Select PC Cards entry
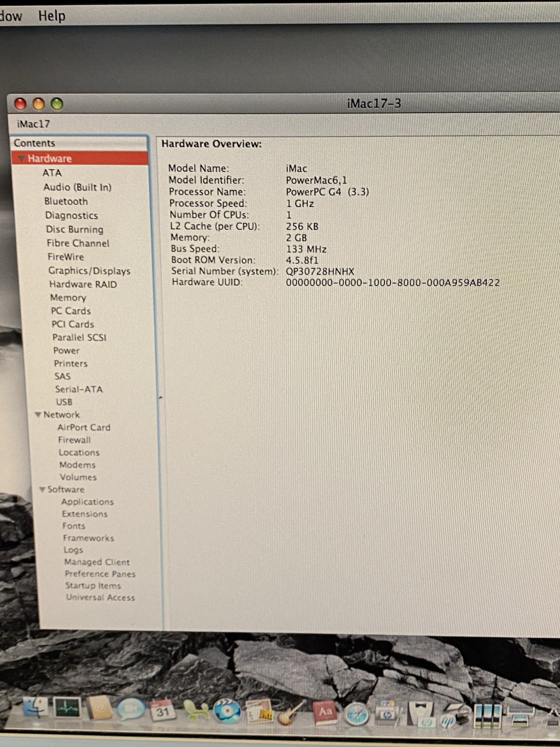The width and height of the screenshot is (560, 747). point(71,311)
